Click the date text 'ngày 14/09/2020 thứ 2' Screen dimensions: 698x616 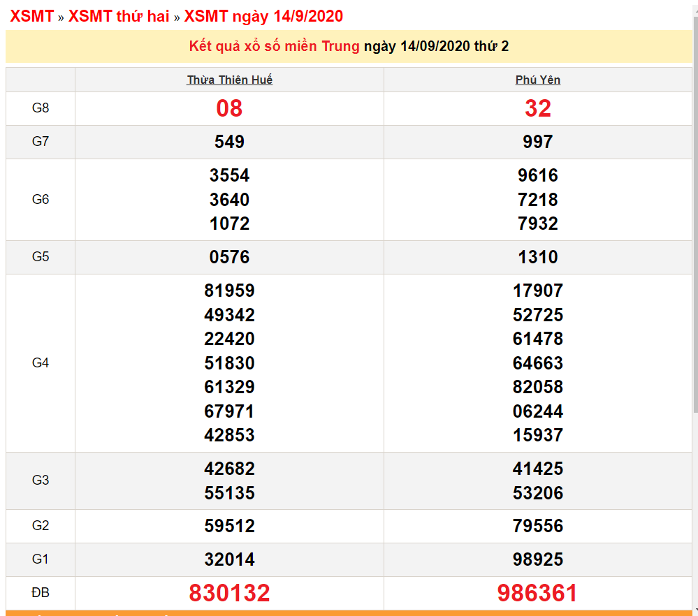[436, 47]
